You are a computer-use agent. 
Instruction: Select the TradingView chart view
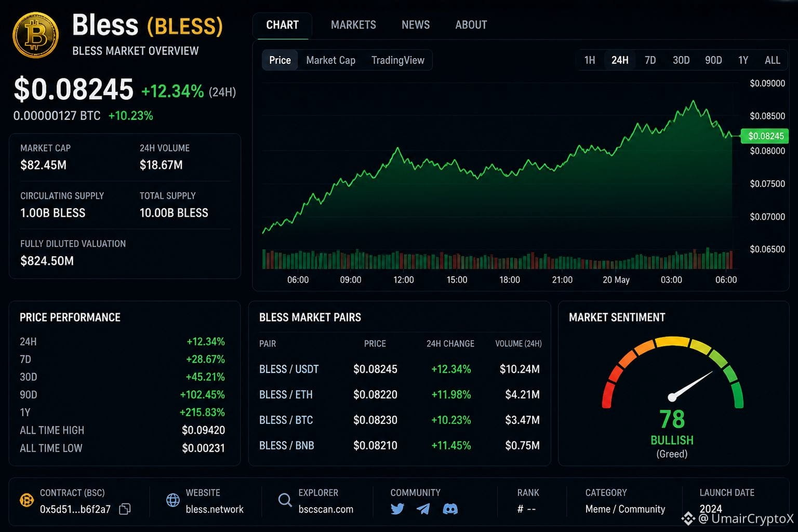[x=398, y=60]
